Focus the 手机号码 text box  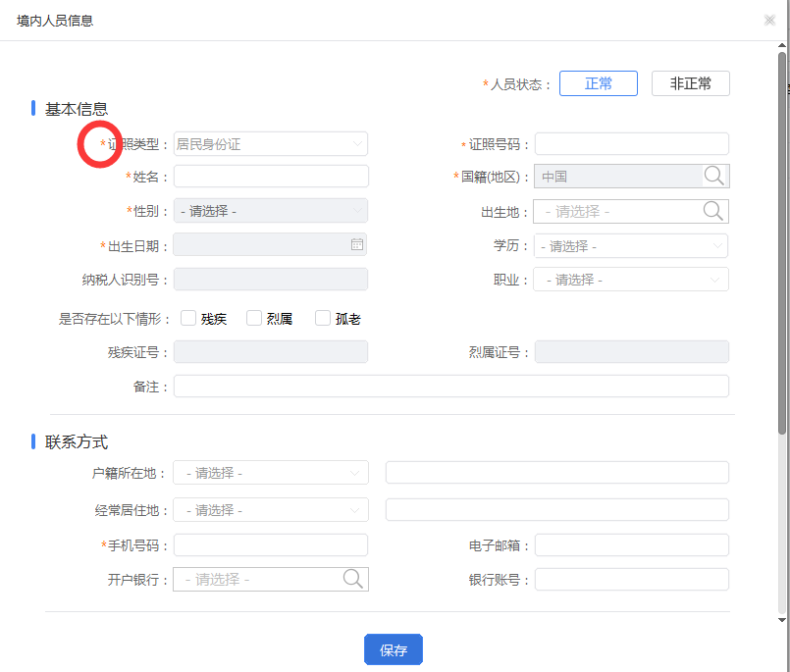click(x=270, y=545)
